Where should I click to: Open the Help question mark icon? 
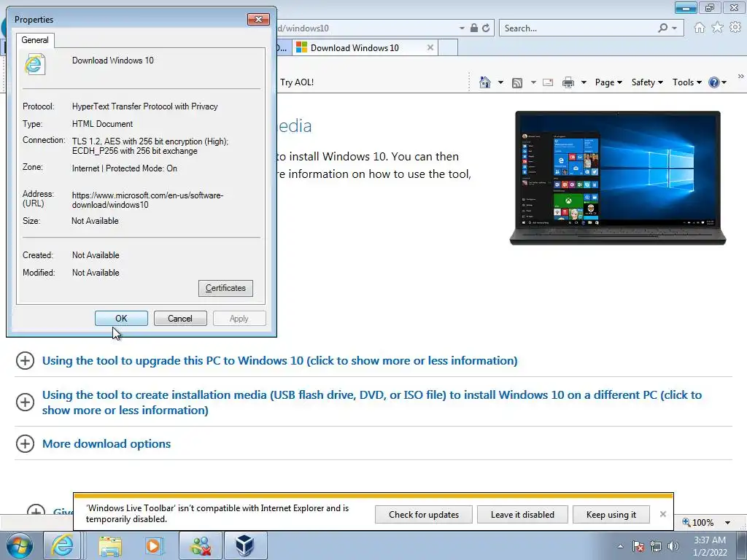coord(713,82)
